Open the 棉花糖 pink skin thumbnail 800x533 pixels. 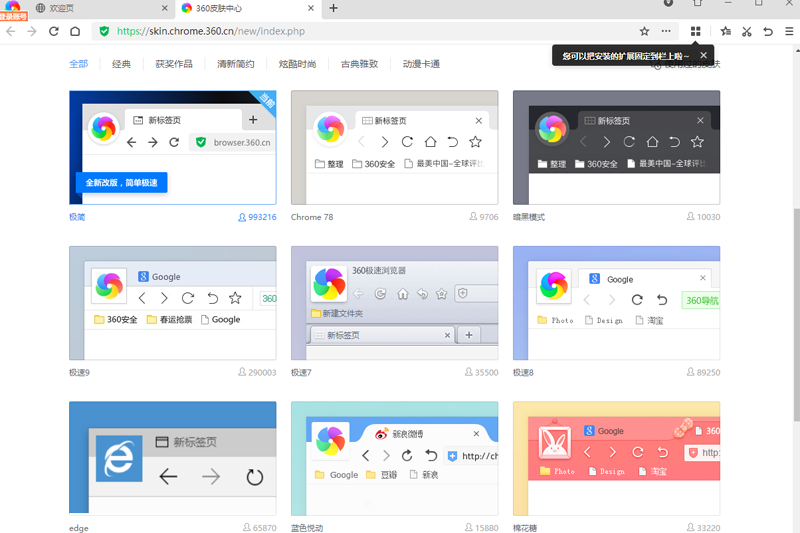pyautogui.click(x=616, y=458)
